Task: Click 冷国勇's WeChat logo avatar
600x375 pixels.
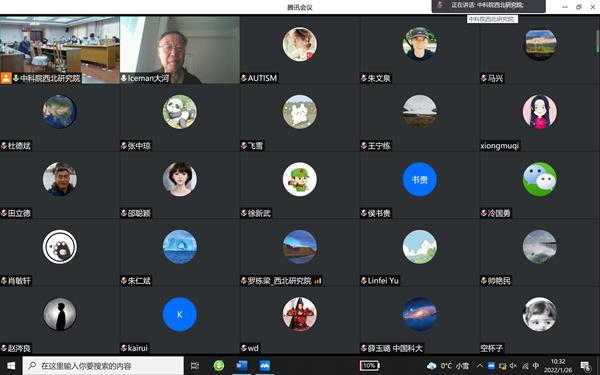Action: pos(540,179)
